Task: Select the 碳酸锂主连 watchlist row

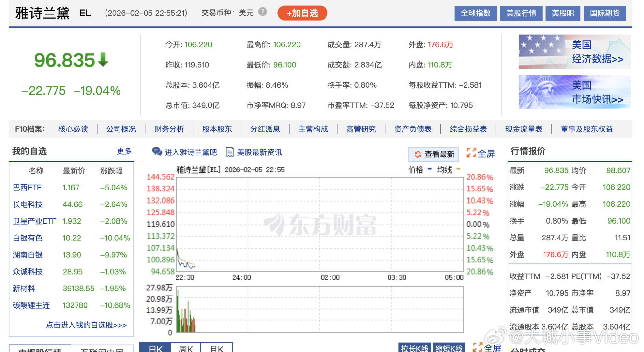Action: click(x=31, y=305)
